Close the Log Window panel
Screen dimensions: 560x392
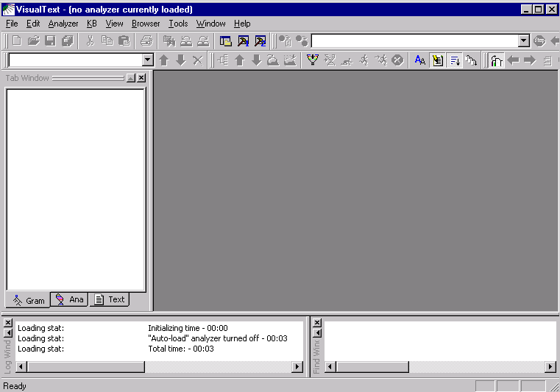[8, 322]
